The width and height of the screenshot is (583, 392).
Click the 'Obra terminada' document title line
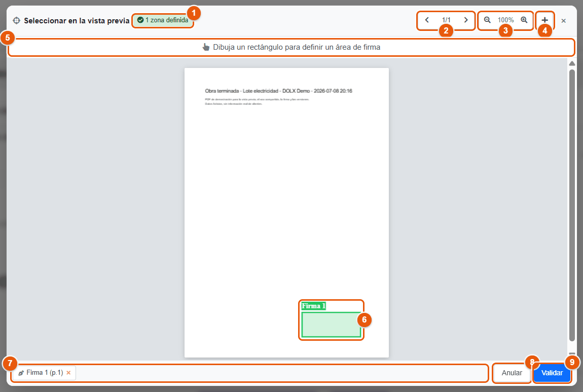pos(278,91)
